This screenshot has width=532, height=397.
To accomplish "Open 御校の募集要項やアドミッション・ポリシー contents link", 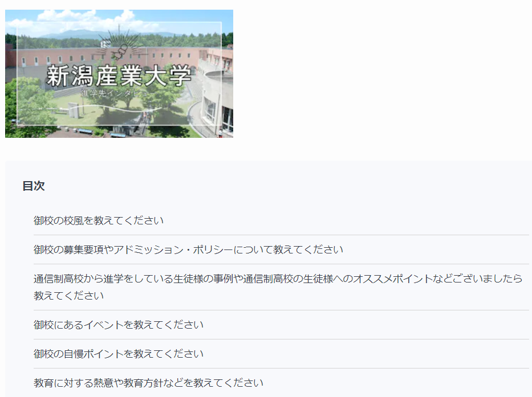I will tap(188, 249).
